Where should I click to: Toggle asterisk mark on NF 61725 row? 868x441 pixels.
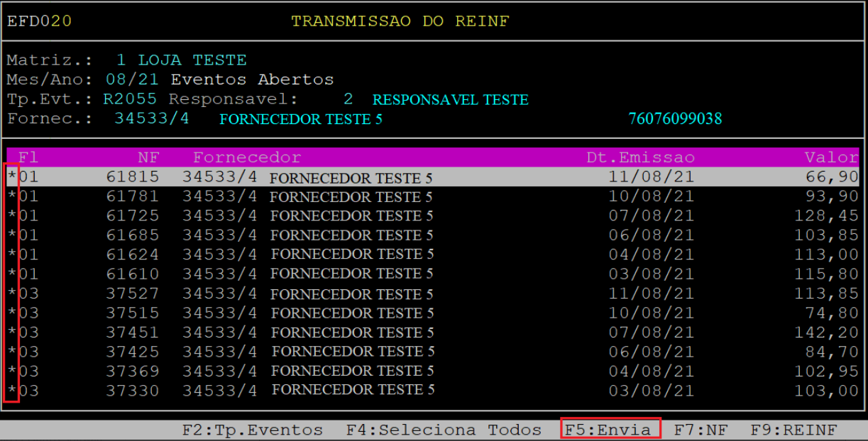pos(11,216)
